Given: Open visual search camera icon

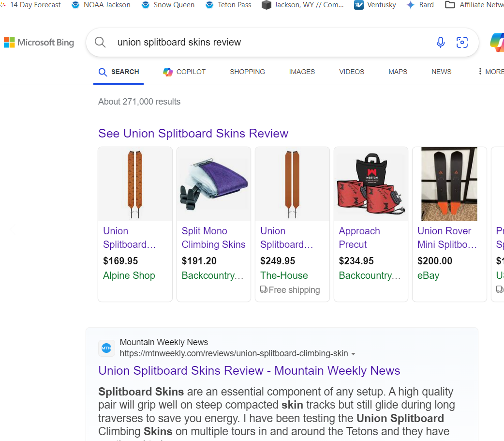Looking at the screenshot, I should (x=462, y=43).
